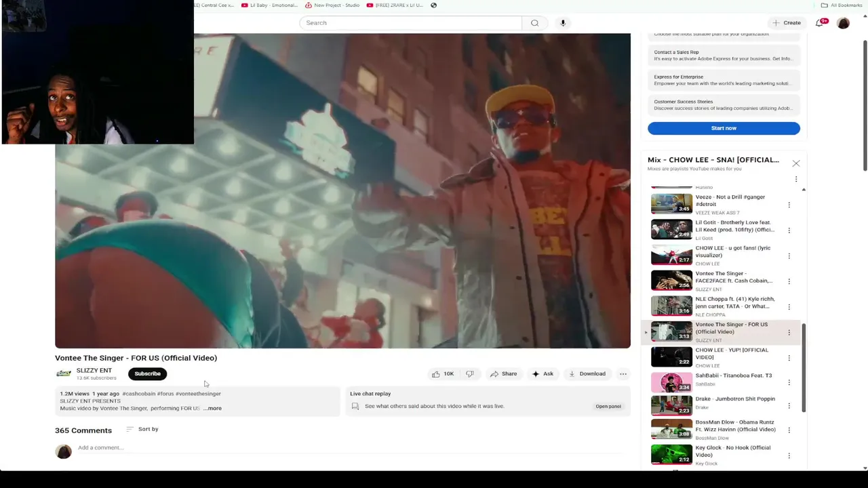868x488 pixels.
Task: Click the video title text
Action: 136,358
